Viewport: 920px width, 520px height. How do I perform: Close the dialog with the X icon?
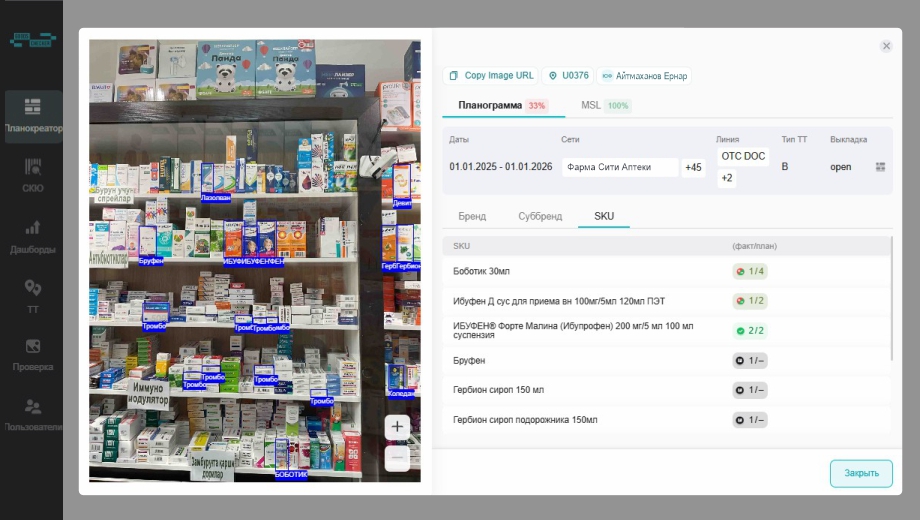click(x=886, y=46)
